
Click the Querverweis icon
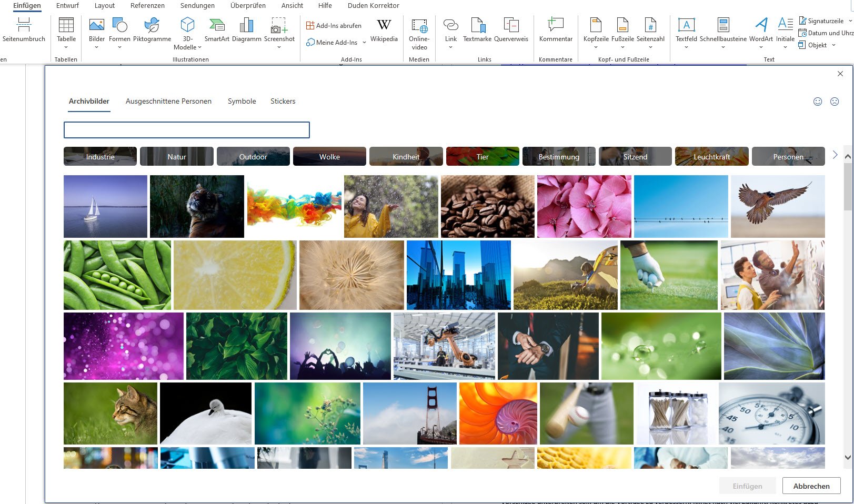tap(511, 25)
